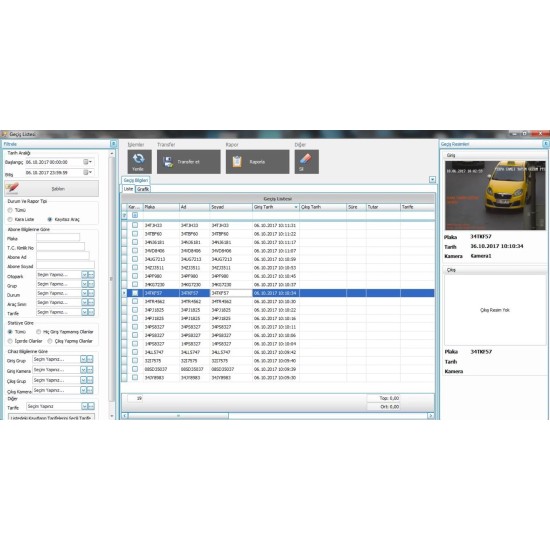Select the row with plate 34TR4962
This screenshot has height=550, width=550.
[278, 301]
